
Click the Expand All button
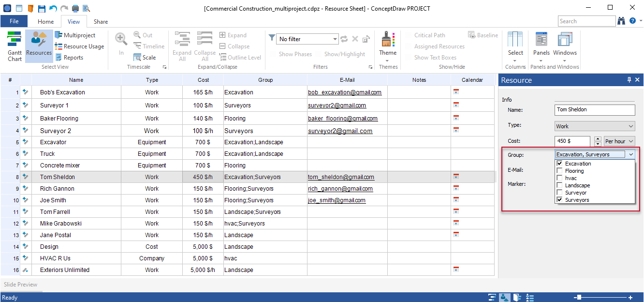point(182,46)
